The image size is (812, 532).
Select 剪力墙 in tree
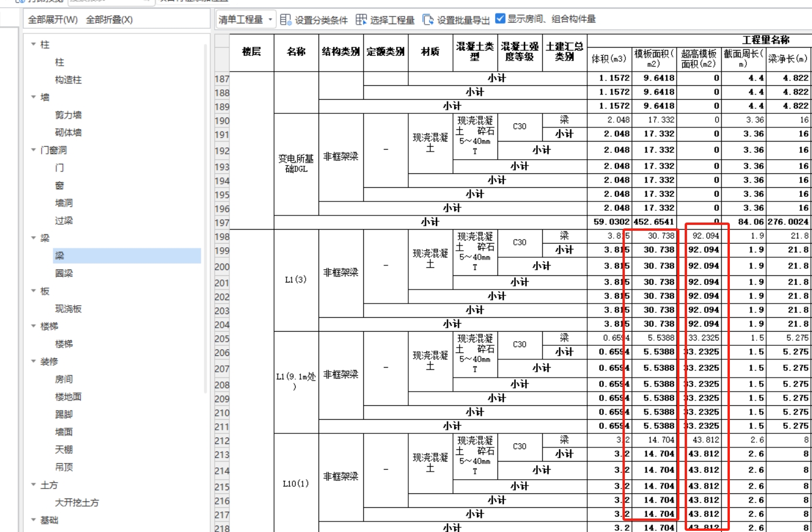click(x=68, y=115)
